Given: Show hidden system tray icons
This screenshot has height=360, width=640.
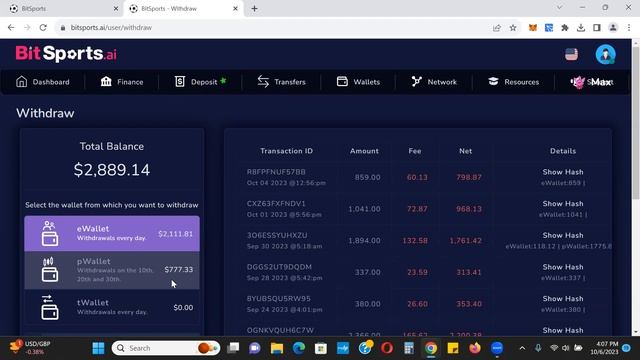Looking at the screenshot, I should coord(522,348).
